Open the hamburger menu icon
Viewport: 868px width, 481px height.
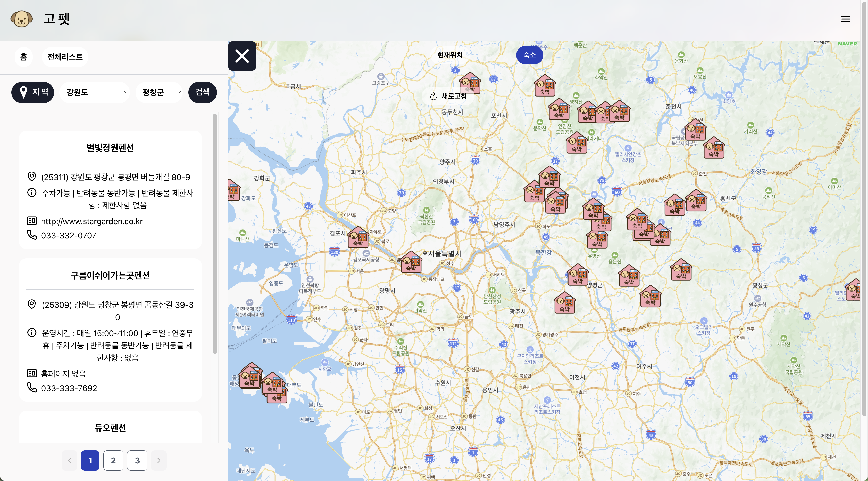coord(845,19)
